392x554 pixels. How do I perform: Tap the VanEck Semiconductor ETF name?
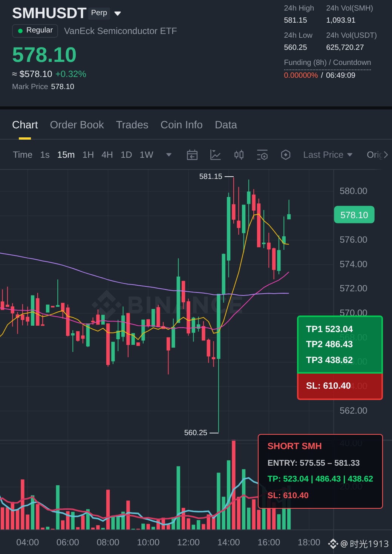tap(121, 31)
